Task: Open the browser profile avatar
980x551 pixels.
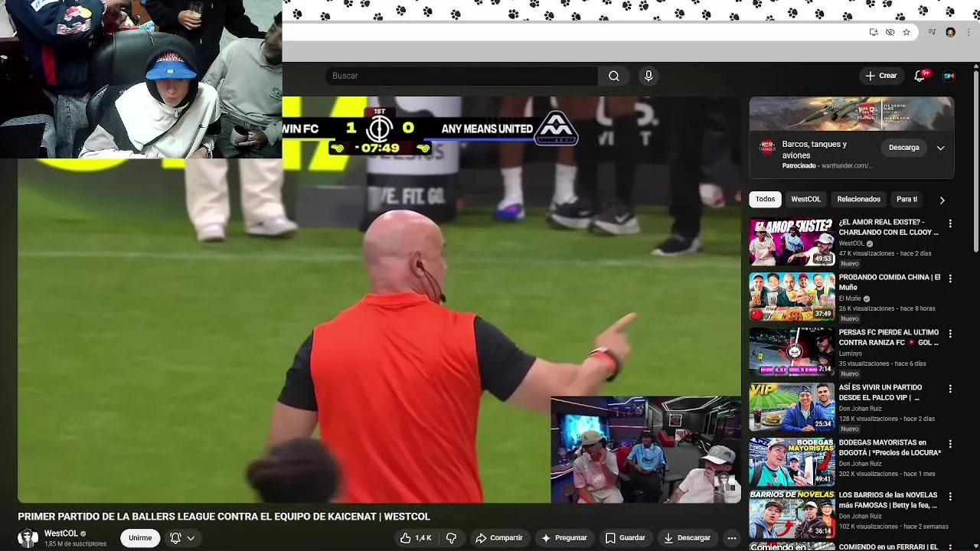Action: click(950, 32)
